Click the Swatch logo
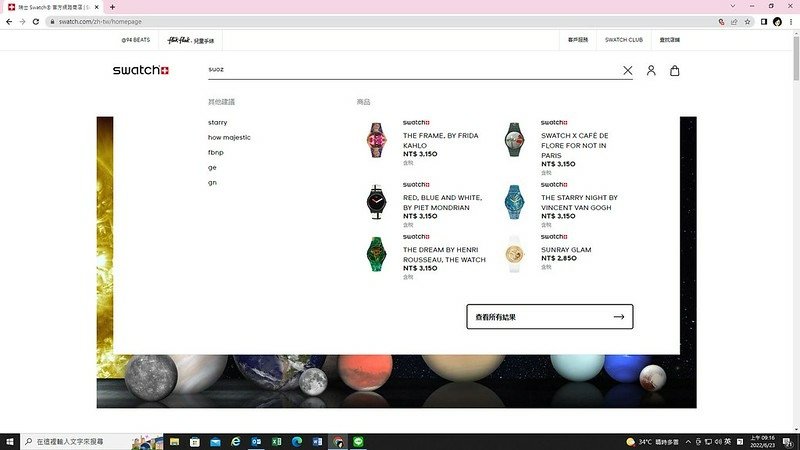Screen dimensions: 800x450 (x=141, y=70)
